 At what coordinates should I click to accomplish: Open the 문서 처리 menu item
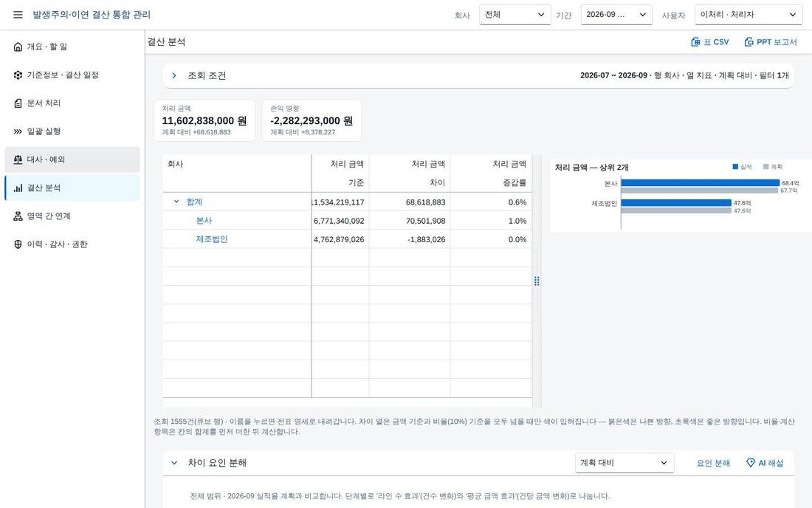[x=72, y=103]
